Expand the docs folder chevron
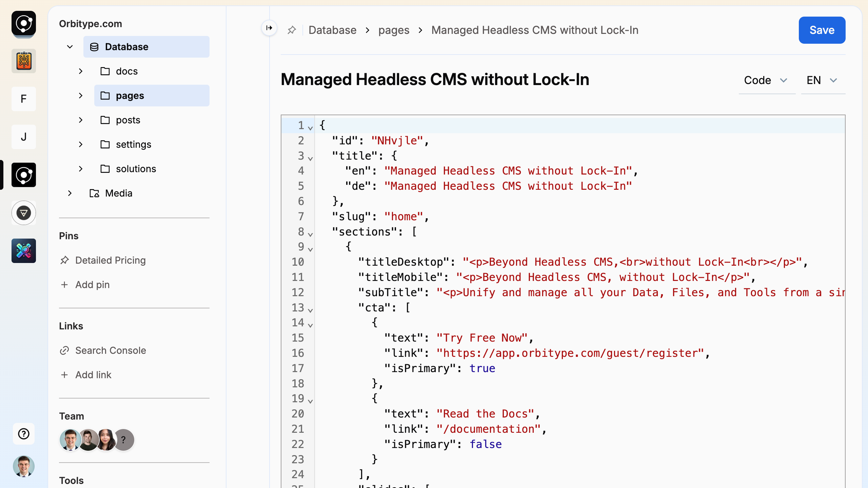 [x=81, y=71]
